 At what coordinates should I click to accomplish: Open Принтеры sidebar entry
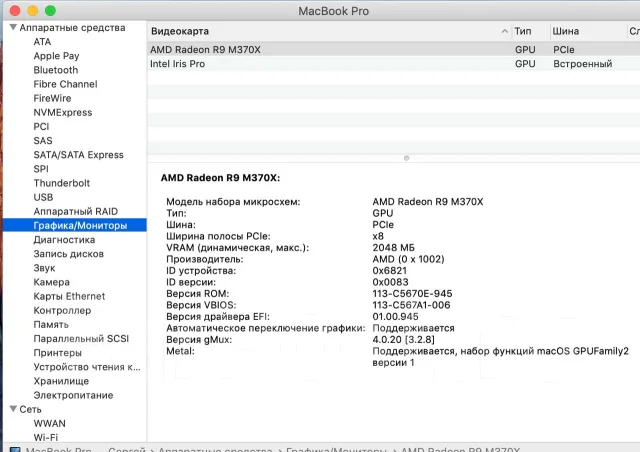[x=58, y=353]
